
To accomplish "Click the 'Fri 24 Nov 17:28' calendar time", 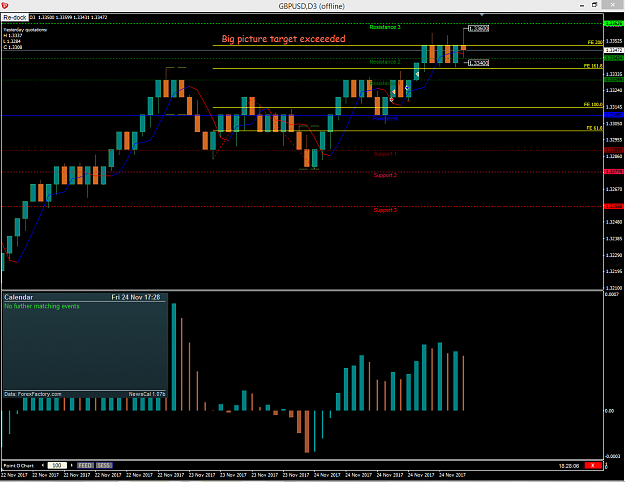I will click(136, 297).
